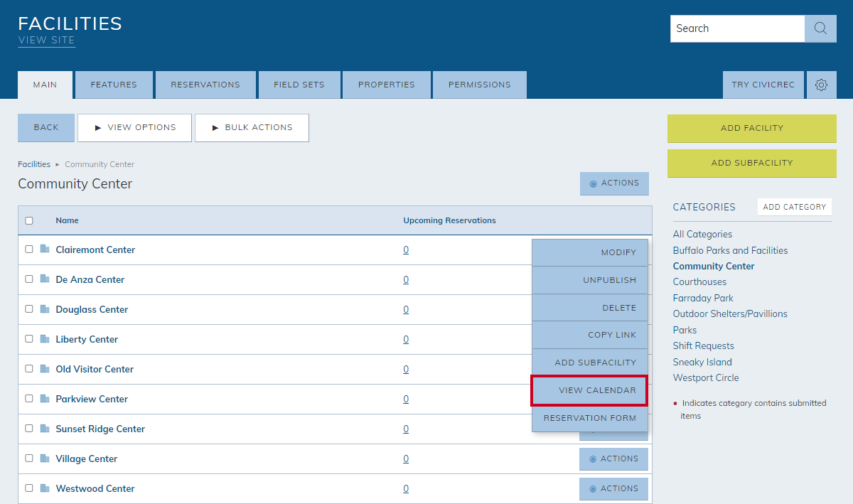This screenshot has height=504, width=853.
Task: Choose Unpublish from the actions menu
Action: pyautogui.click(x=590, y=280)
